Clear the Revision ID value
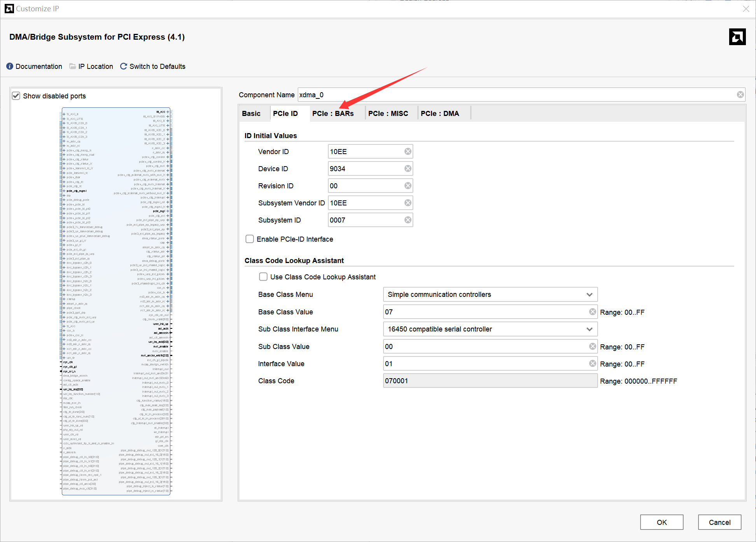Image resolution: width=756 pixels, height=542 pixels. [408, 186]
